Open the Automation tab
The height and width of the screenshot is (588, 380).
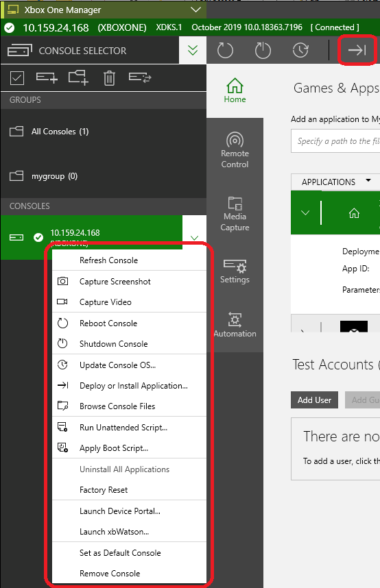point(235,325)
